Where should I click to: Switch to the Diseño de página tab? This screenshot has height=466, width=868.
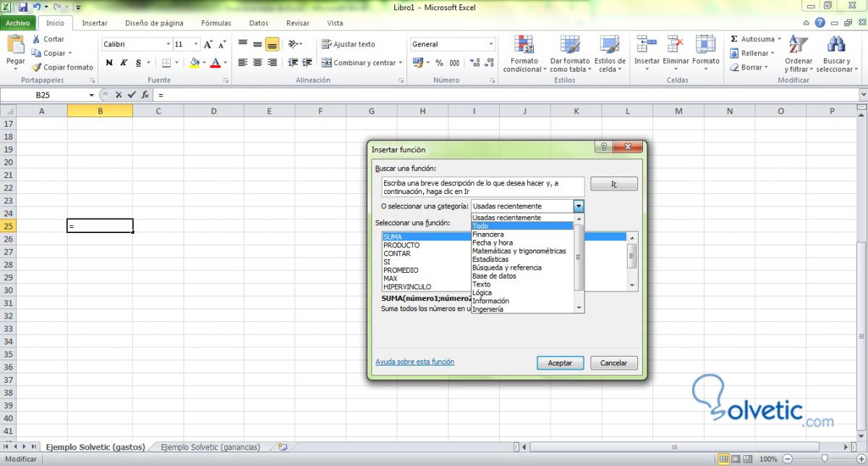click(153, 23)
